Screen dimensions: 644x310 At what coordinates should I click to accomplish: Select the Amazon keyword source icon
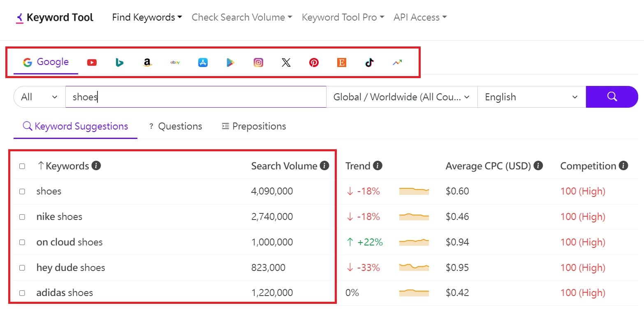pos(147,62)
